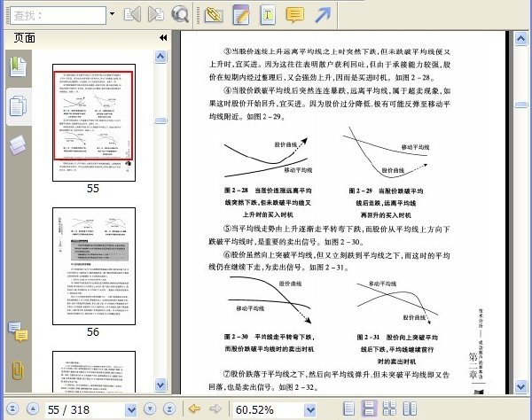The image size is (532, 420).
Task: Expand the page number dropdown
Action: pos(130,409)
